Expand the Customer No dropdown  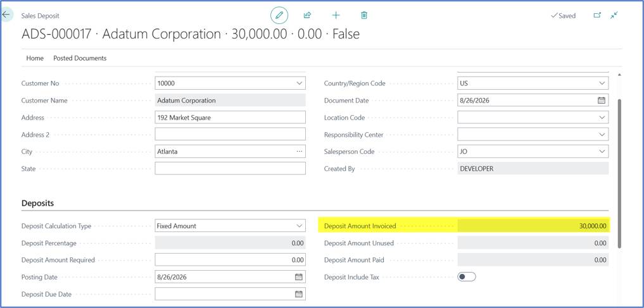(x=299, y=83)
